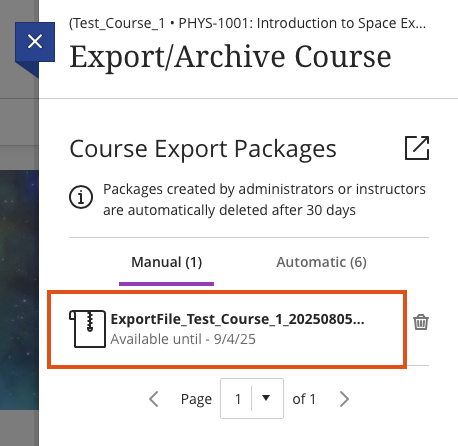
Task: Click the Test_Course_1 PHYS-1001 breadcrumb text
Action: tap(247, 23)
